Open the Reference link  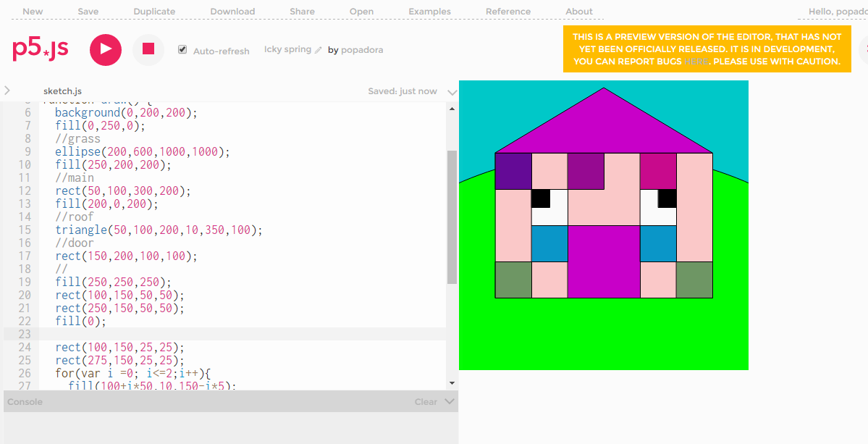(x=507, y=12)
